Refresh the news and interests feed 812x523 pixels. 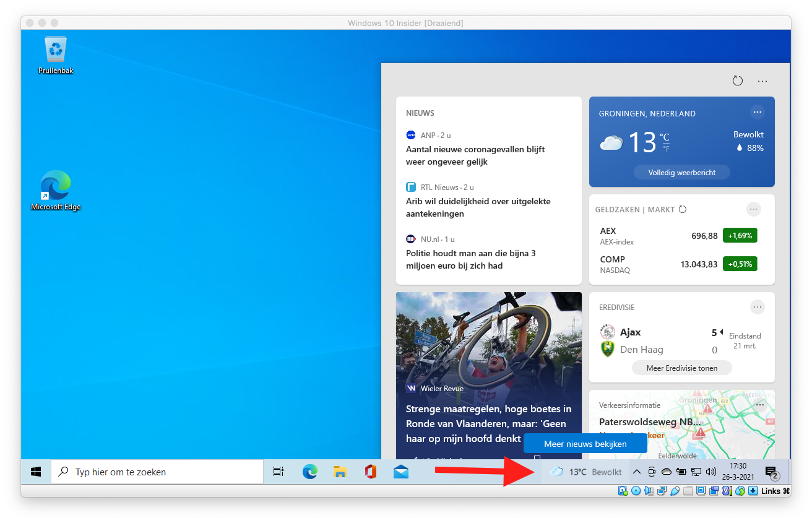737,81
